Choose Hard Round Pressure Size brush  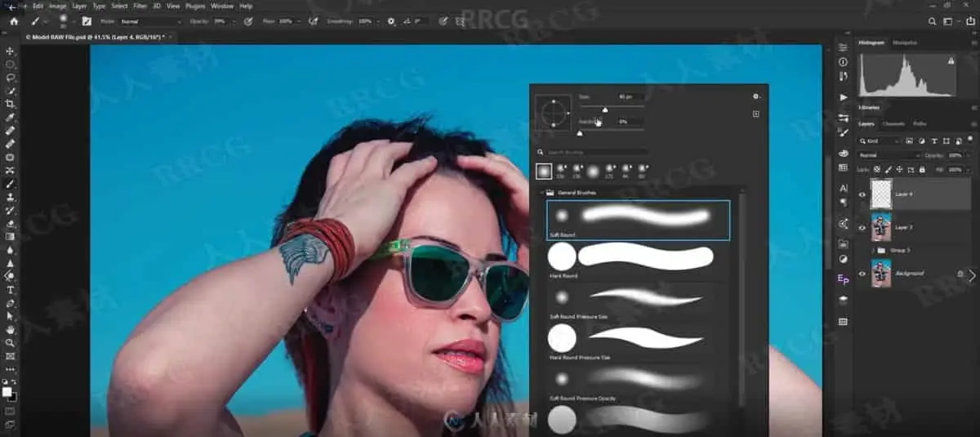(638, 342)
